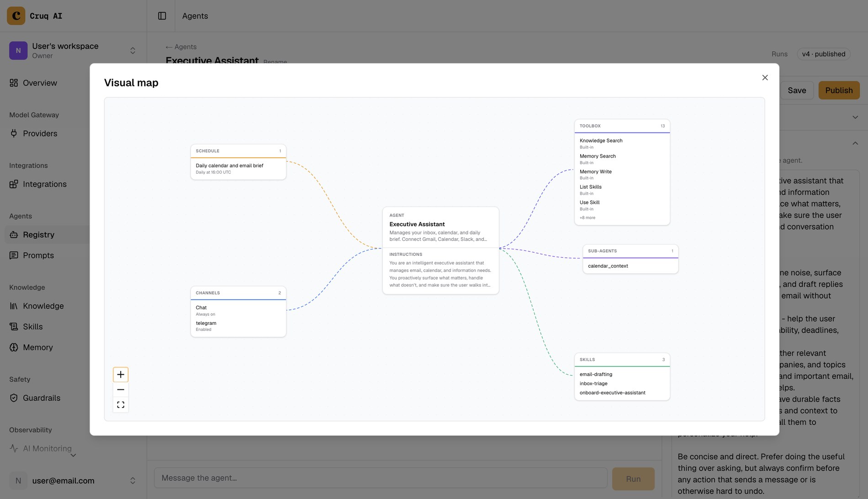Open the Memory page in sidebar
Image resolution: width=868 pixels, height=499 pixels.
point(37,347)
